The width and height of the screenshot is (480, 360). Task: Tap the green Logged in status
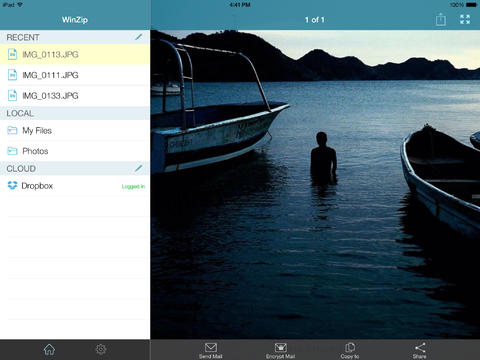pyautogui.click(x=133, y=186)
